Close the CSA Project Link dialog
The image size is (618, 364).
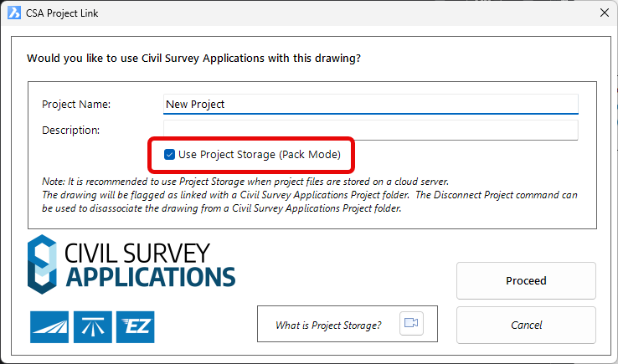[x=604, y=13]
